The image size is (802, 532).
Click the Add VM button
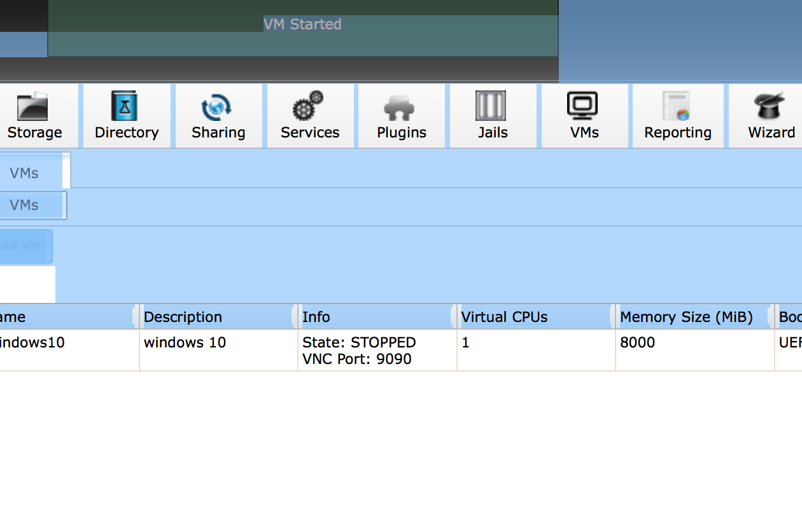[x=25, y=246]
